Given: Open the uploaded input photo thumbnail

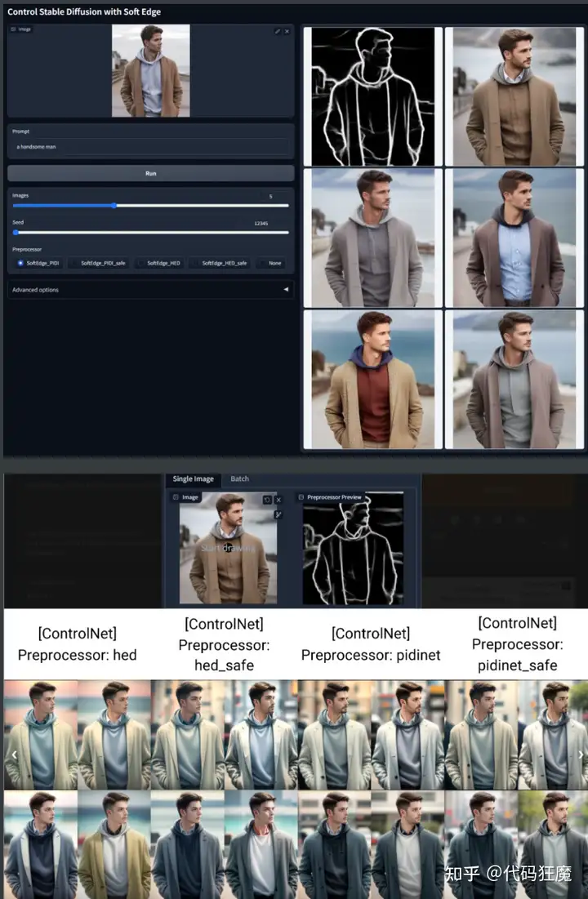Looking at the screenshot, I should point(151,70).
